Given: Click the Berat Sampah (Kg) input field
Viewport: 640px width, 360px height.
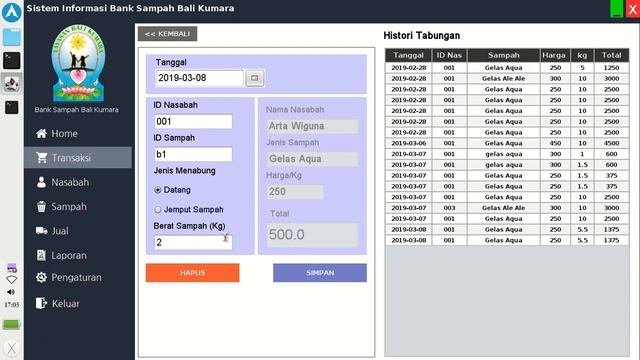Looking at the screenshot, I should [193, 242].
